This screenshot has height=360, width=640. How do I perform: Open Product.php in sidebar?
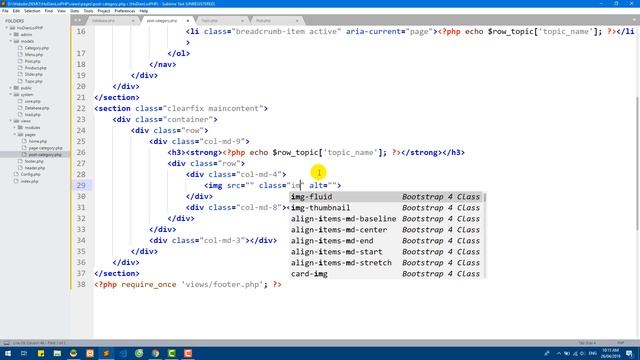pos(35,68)
